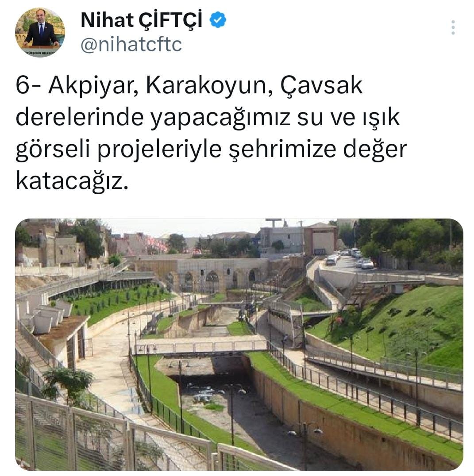Image resolution: width=474 pixels, height=476 pixels.
Task: Open the three-dot more options menu
Action: point(453,27)
